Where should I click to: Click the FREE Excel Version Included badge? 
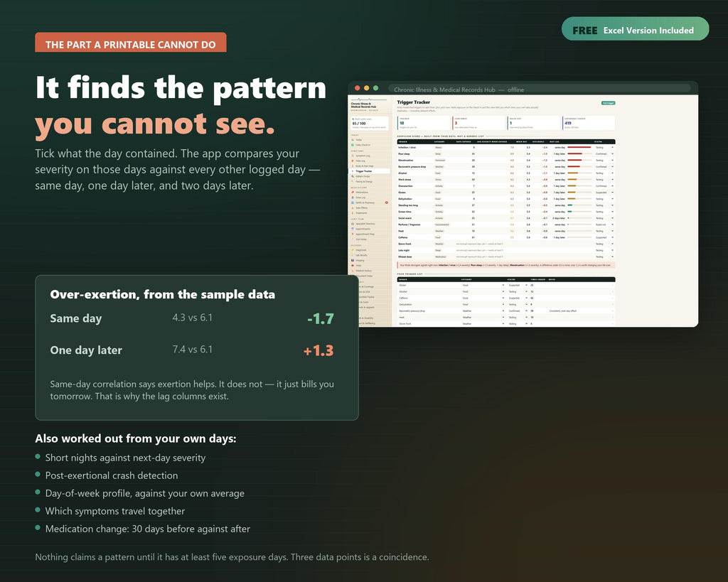coord(635,28)
